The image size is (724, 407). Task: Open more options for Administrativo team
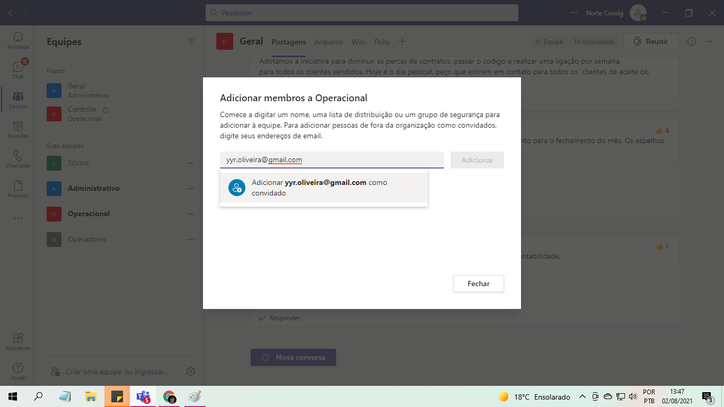click(191, 188)
